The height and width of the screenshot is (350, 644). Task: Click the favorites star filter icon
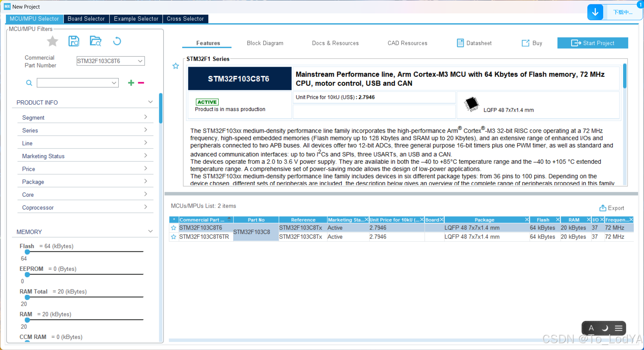tap(52, 41)
